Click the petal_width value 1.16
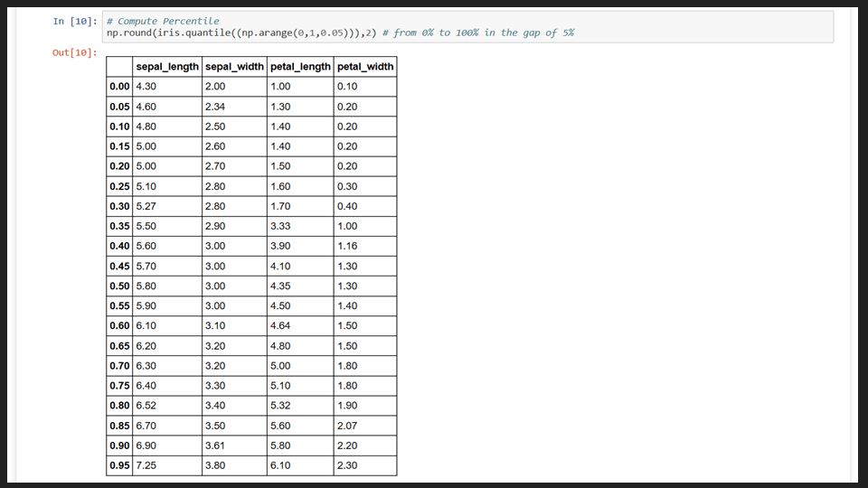868x488 pixels. 347,246
